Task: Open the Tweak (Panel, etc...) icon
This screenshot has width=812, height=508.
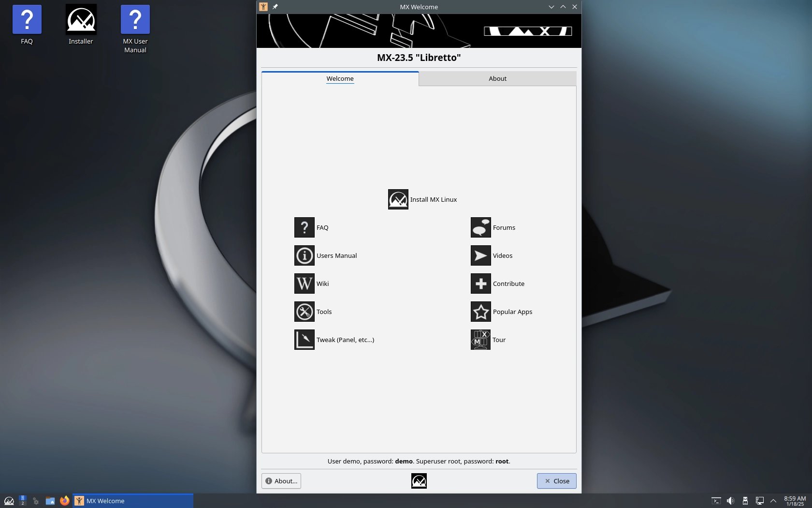Action: pos(304,340)
